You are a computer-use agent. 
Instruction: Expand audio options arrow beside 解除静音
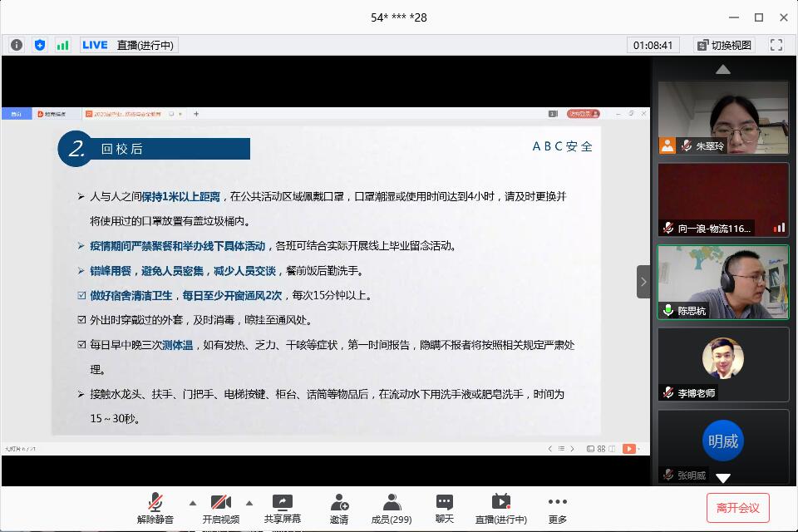[x=193, y=502]
